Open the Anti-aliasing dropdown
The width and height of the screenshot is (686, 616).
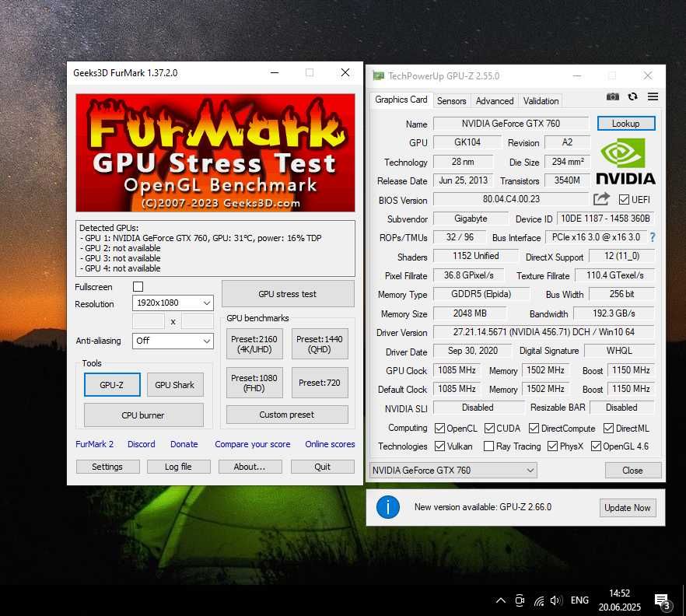pyautogui.click(x=173, y=341)
